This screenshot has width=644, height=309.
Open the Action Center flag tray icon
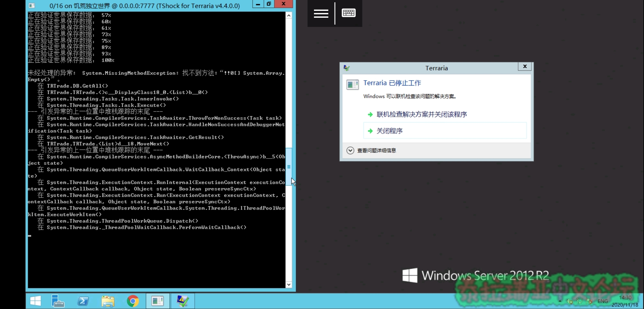pos(589,301)
